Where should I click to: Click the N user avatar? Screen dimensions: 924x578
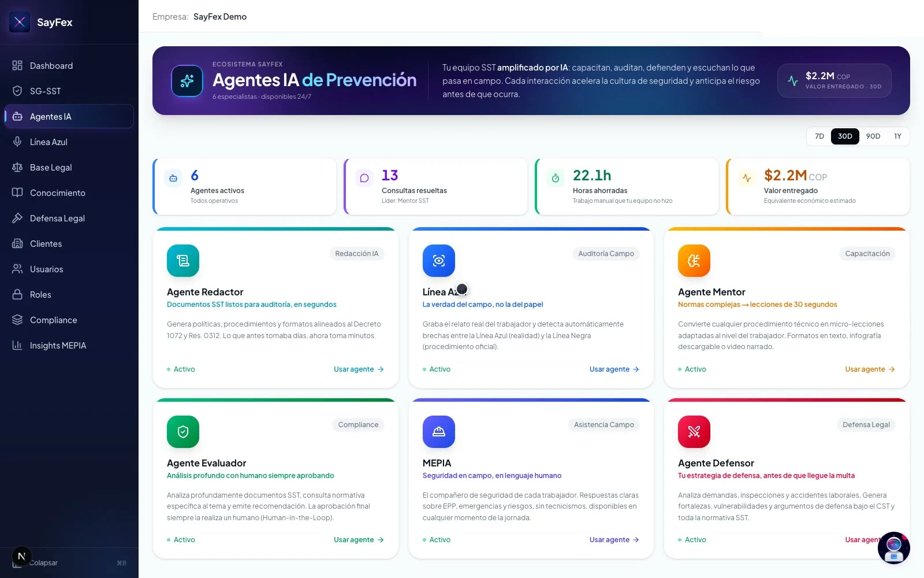[x=21, y=556]
